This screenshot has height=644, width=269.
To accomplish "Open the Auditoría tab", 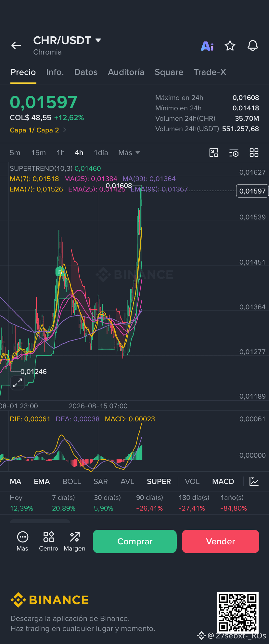I will [126, 72].
